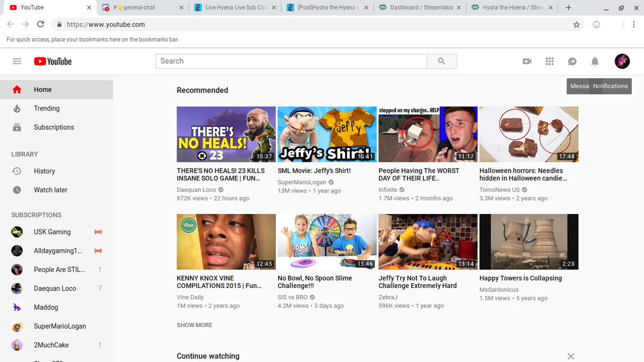Play Jeffy Try Not To Laugh thumbnail
Image resolution: width=644 pixels, height=362 pixels.
click(x=428, y=242)
